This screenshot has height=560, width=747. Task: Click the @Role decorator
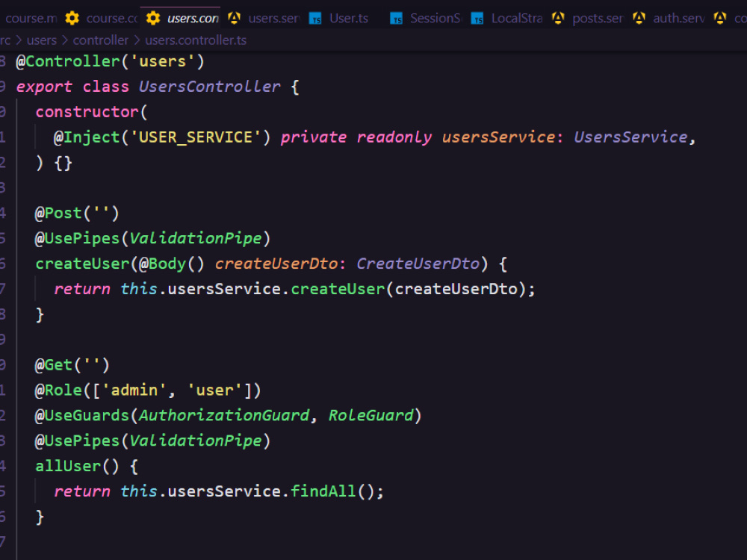tap(58, 390)
